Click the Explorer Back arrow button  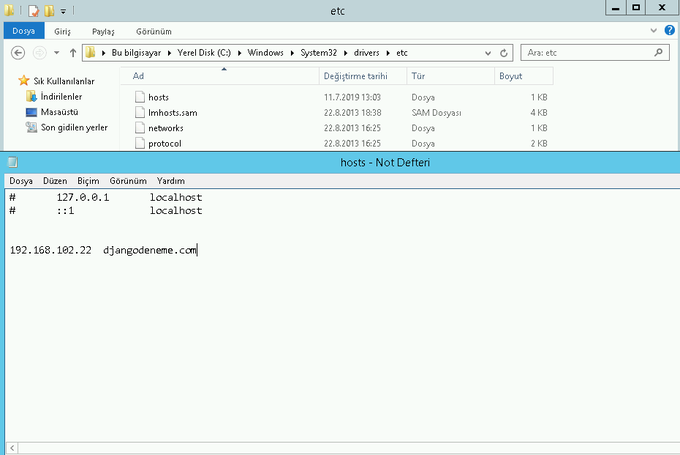click(18, 53)
